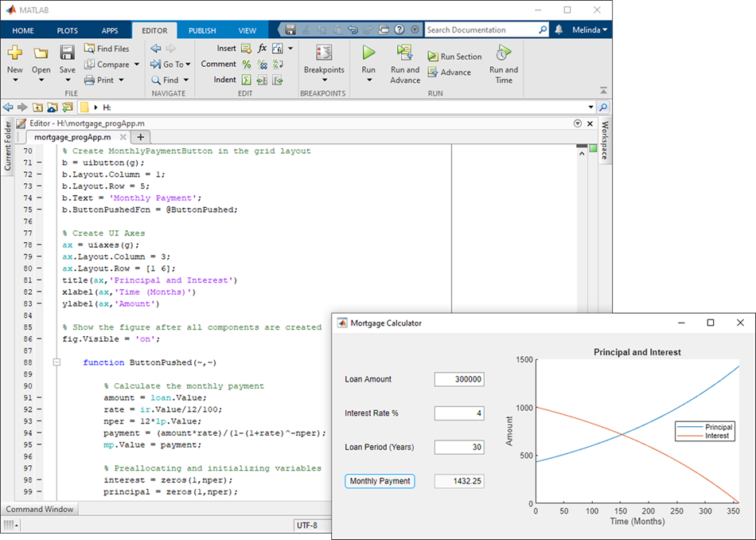Click the green Run button
The height and width of the screenshot is (540, 756).
368,53
